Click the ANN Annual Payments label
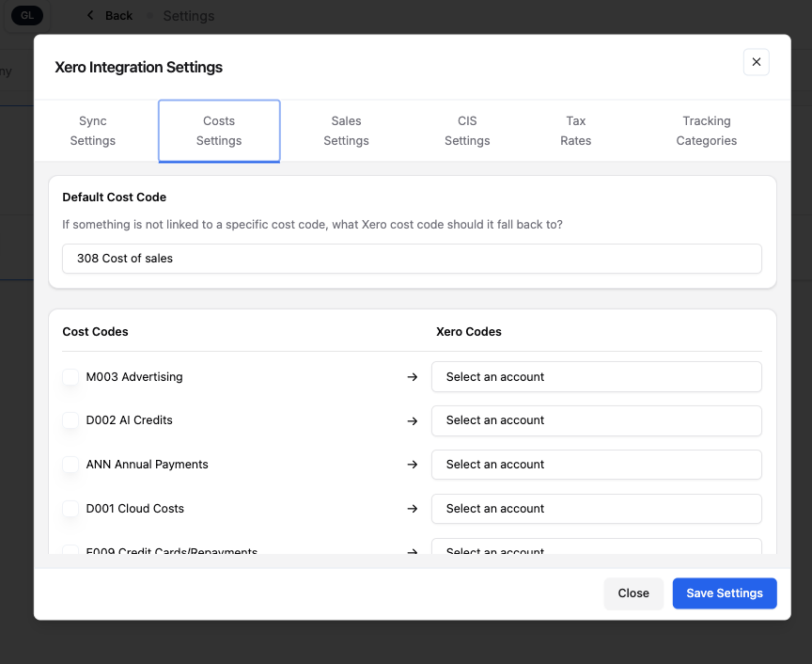 click(147, 465)
